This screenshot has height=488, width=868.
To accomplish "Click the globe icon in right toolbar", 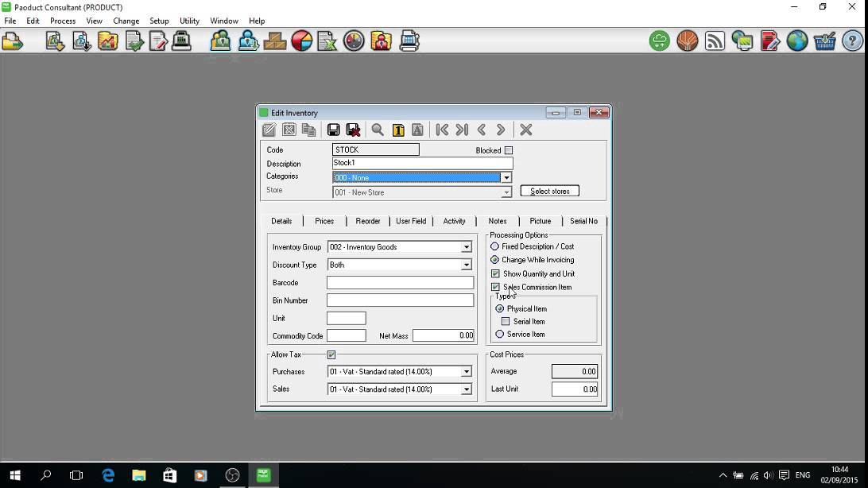I will click(797, 41).
